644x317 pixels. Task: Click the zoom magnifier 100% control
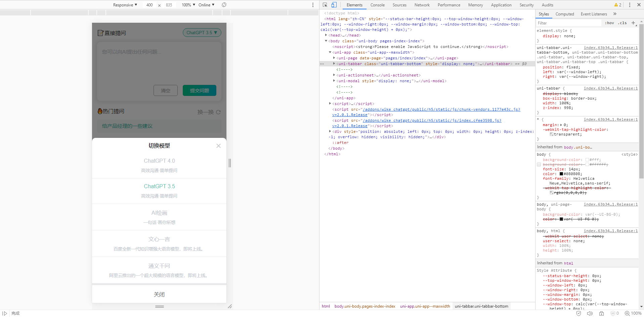coord(633,313)
